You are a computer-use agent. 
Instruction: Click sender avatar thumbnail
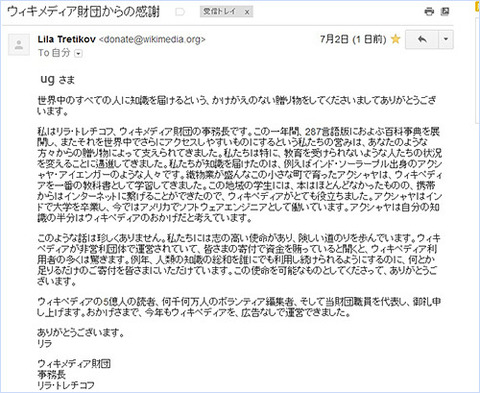pos(19,44)
